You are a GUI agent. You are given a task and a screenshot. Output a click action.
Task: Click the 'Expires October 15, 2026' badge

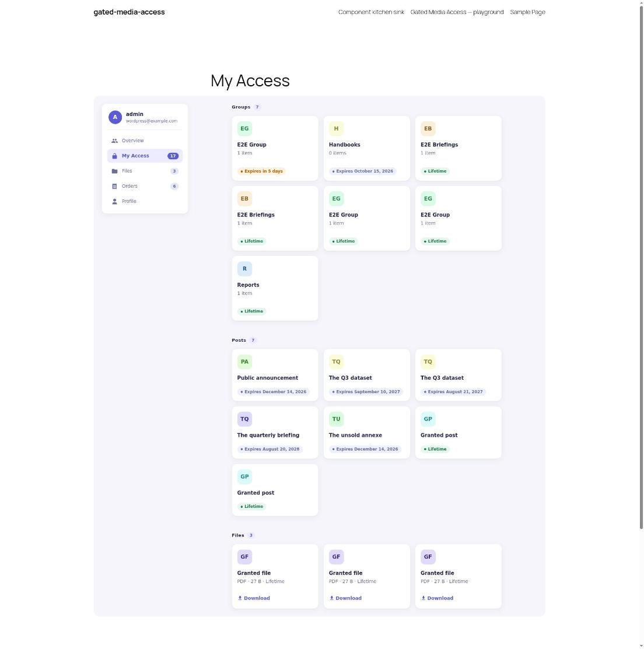(362, 171)
